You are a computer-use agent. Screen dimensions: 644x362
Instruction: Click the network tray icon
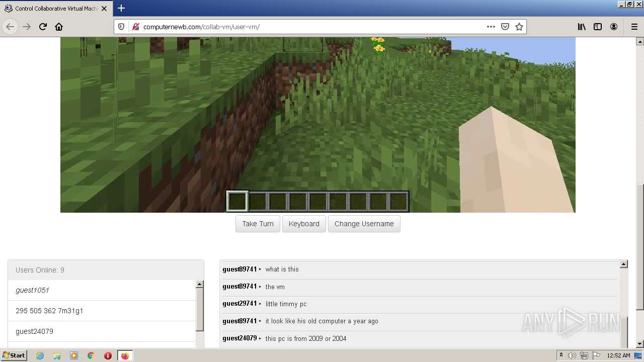584,355
